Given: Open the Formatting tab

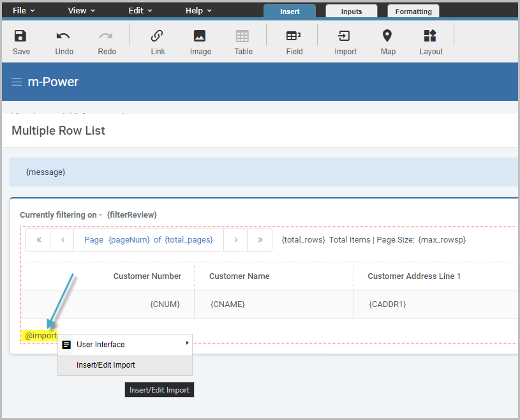Looking at the screenshot, I should 413,11.
